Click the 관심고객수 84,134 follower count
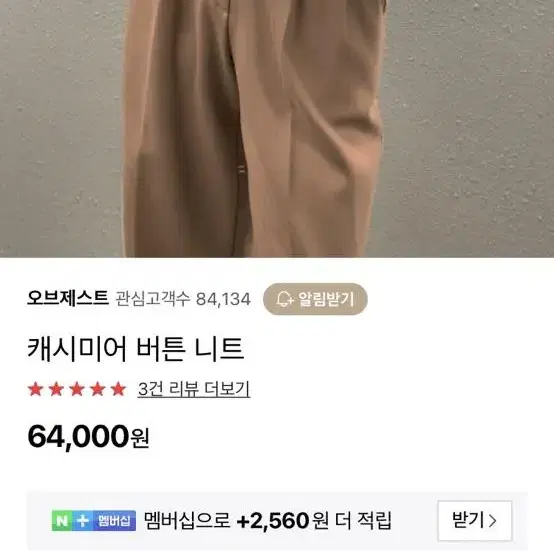Image resolution: width=554 pixels, height=554 pixels. click(183, 299)
